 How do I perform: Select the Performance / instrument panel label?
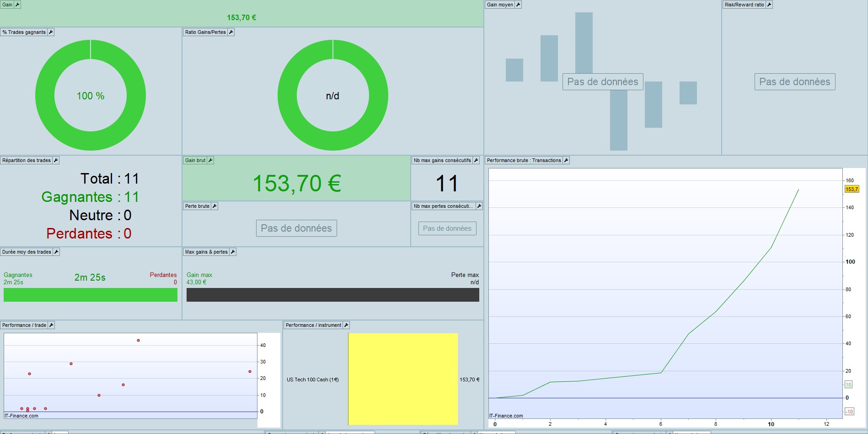coord(313,325)
